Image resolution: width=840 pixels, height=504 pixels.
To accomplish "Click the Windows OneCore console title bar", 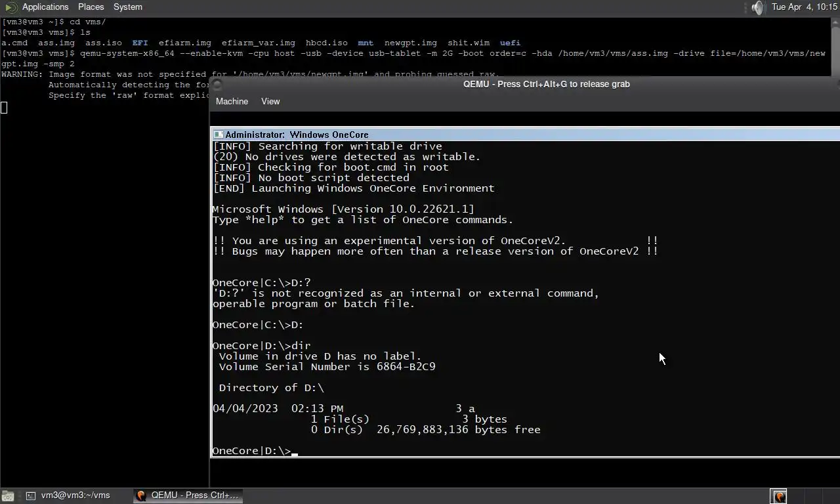I will click(x=525, y=135).
